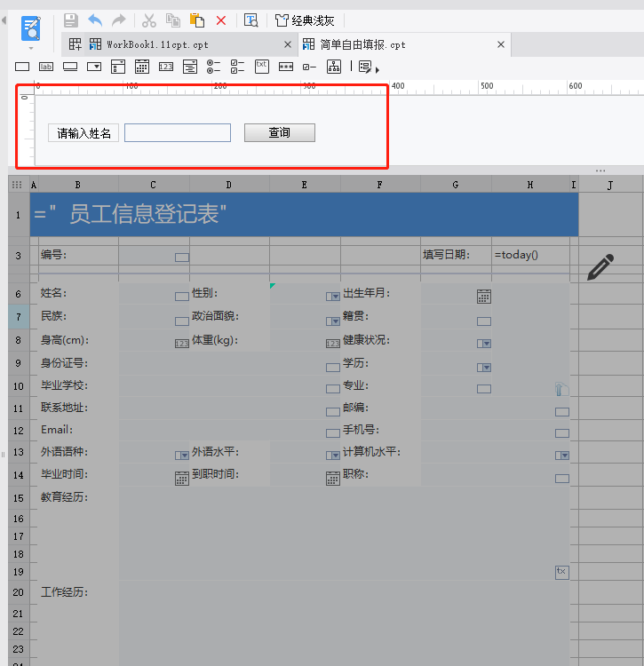644x666 pixels.
Task: Select the 工作经历: label cell
Action: pyautogui.click(x=78, y=592)
